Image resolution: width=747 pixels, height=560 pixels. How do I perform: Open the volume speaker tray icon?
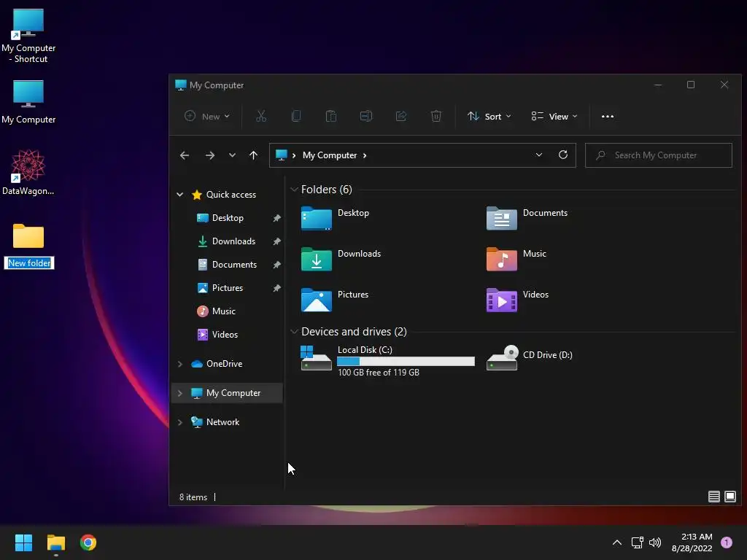pyautogui.click(x=655, y=542)
